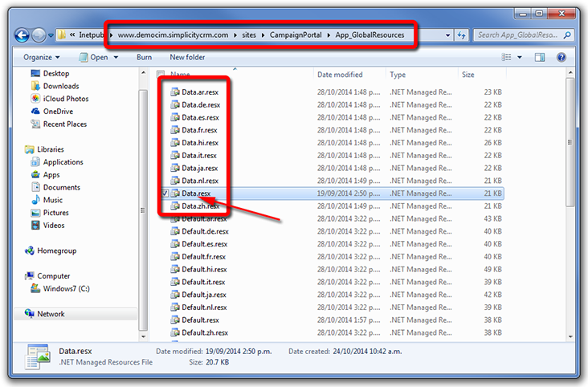Toggle the preview pane button
The width and height of the screenshot is (588, 387).
[540, 57]
